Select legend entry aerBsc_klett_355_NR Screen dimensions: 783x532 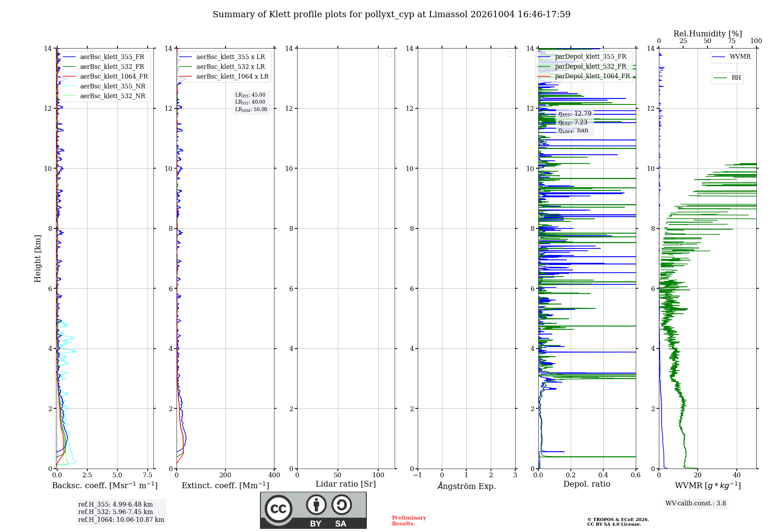104,86
